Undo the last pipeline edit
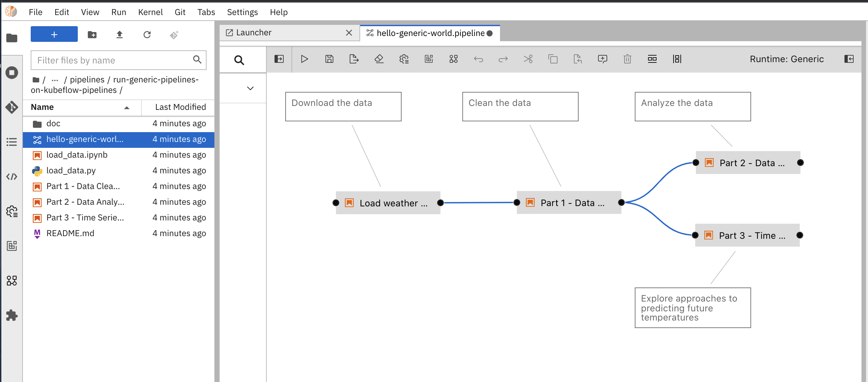The width and height of the screenshot is (868, 382). click(x=478, y=59)
